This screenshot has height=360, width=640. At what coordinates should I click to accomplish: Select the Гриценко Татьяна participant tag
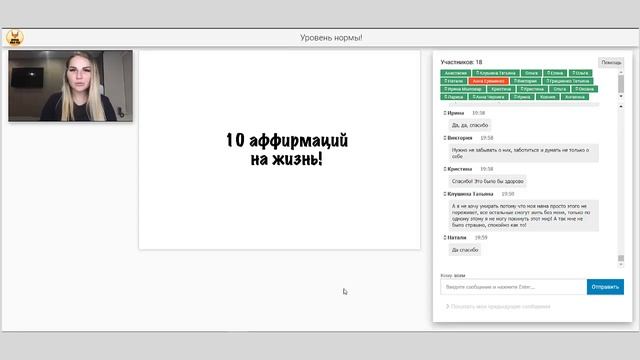568,81
